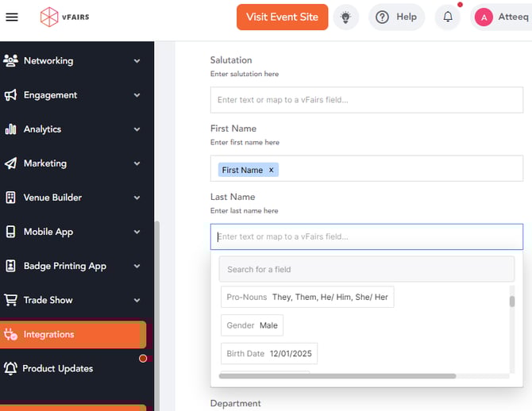Expand the Engagement menu chevron

pos(137,95)
